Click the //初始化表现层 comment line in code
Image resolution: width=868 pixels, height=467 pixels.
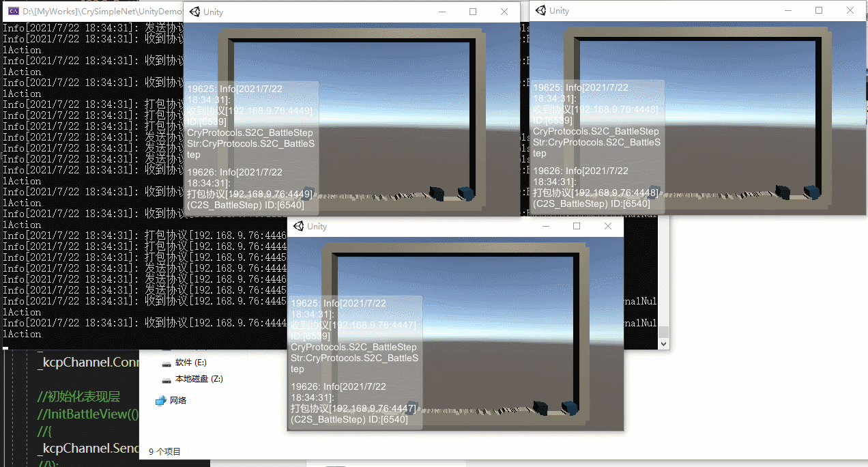point(78,397)
